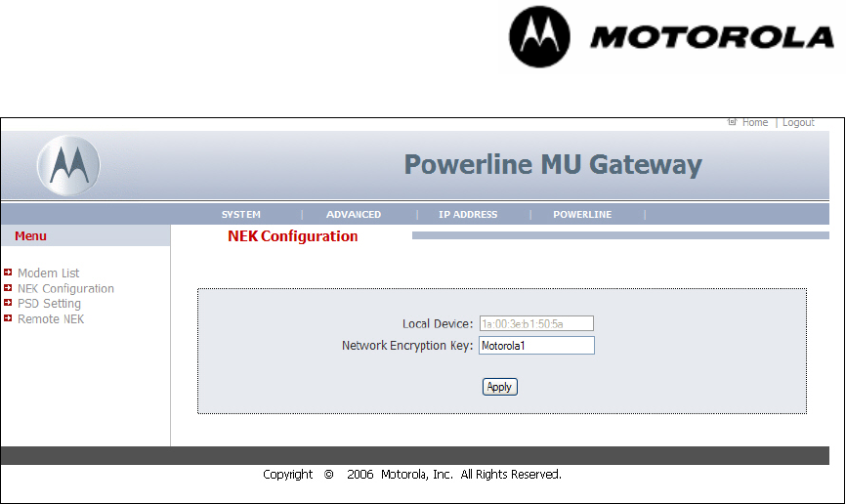Open the Remote NEK menu link
This screenshot has height=504, width=846.
(x=51, y=319)
